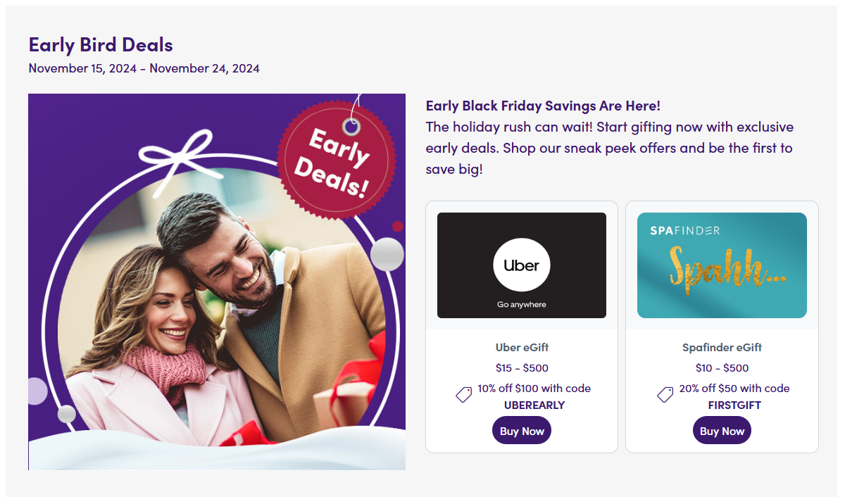Image resolution: width=845 pixels, height=504 pixels.
Task: Click the Uber $15 - $500 price range
Action: pyautogui.click(x=522, y=367)
